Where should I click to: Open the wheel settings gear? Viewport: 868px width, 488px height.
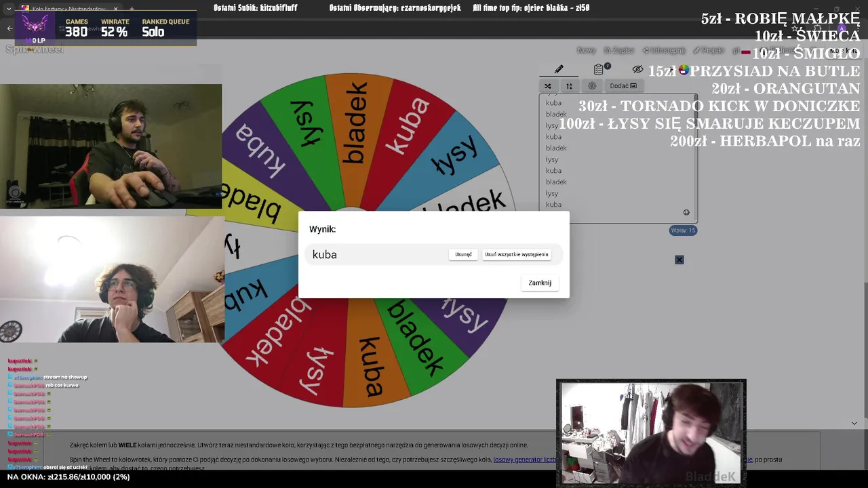(592, 86)
